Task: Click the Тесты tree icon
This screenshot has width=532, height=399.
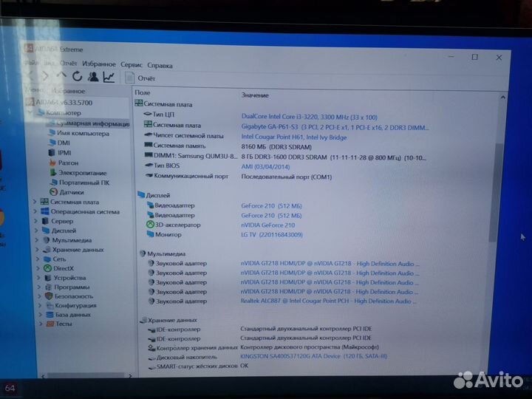Action: tap(50, 324)
